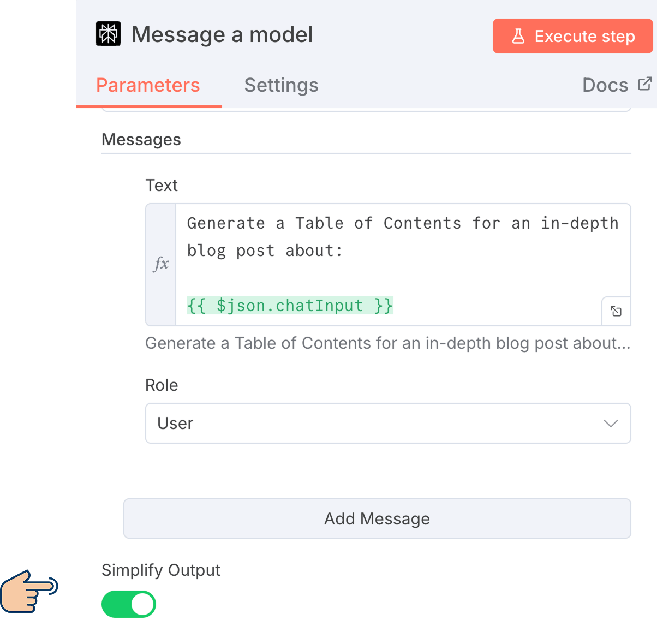Select the User value in Role field

(175, 423)
